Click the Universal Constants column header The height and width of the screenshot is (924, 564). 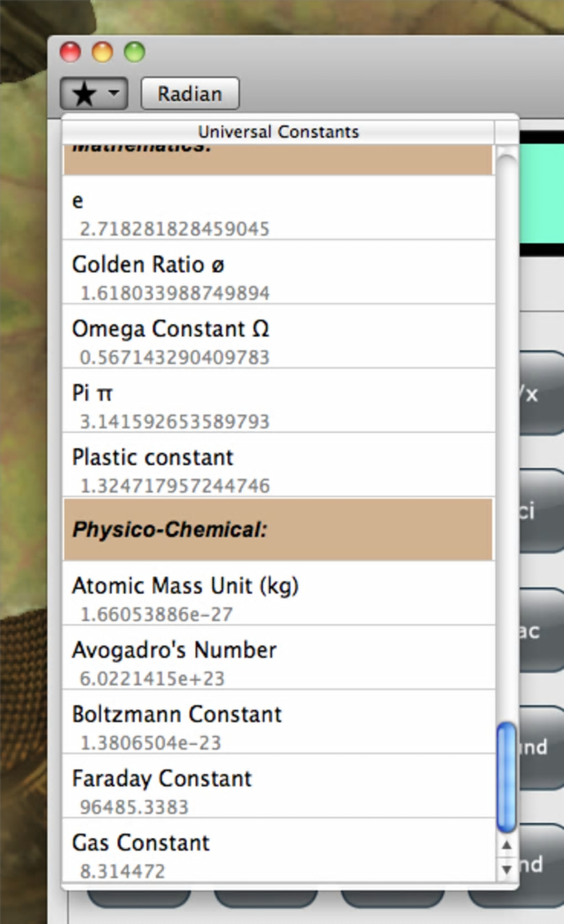click(x=278, y=132)
